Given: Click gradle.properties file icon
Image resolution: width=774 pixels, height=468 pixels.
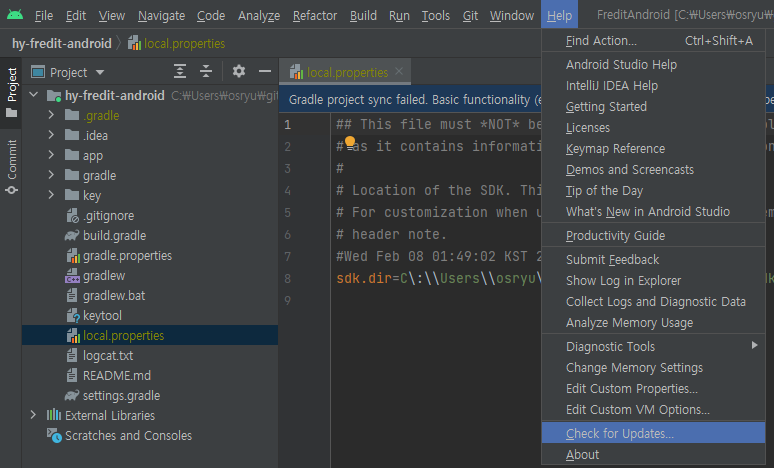Looking at the screenshot, I should (73, 256).
